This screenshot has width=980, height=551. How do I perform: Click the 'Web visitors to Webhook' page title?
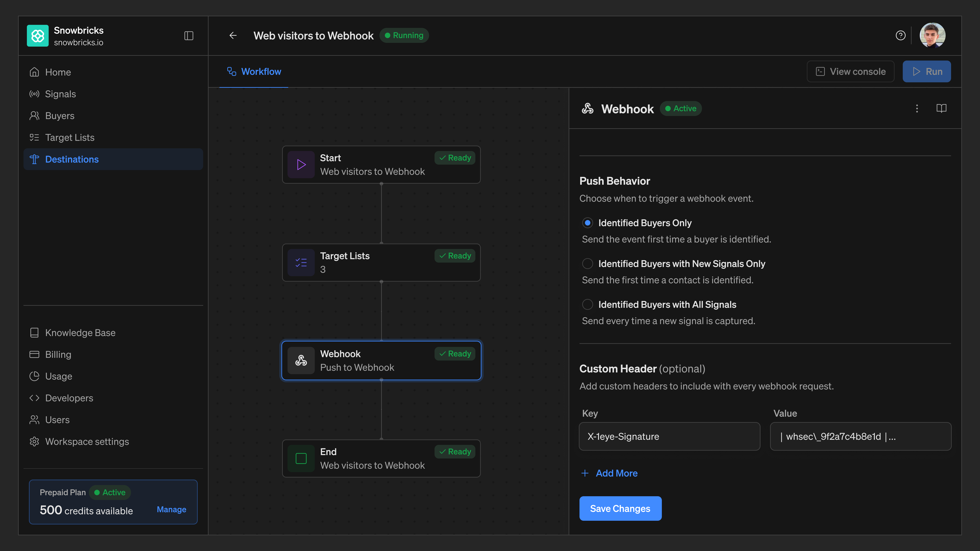[313, 36]
